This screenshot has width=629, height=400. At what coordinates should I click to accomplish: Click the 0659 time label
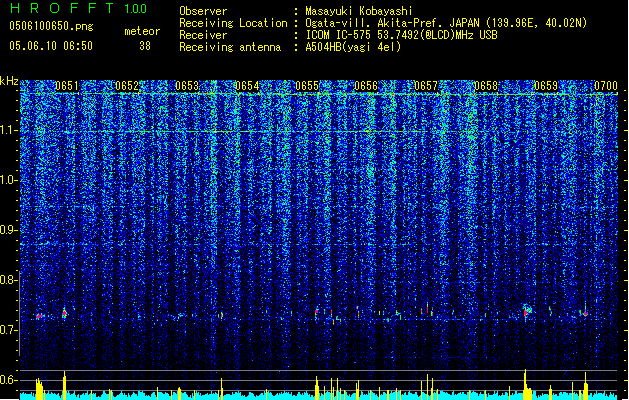[546, 86]
